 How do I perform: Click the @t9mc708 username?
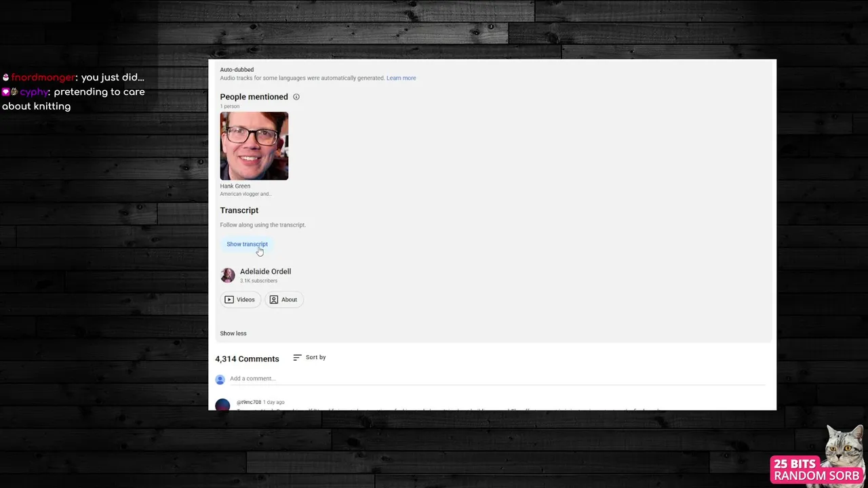(248, 403)
